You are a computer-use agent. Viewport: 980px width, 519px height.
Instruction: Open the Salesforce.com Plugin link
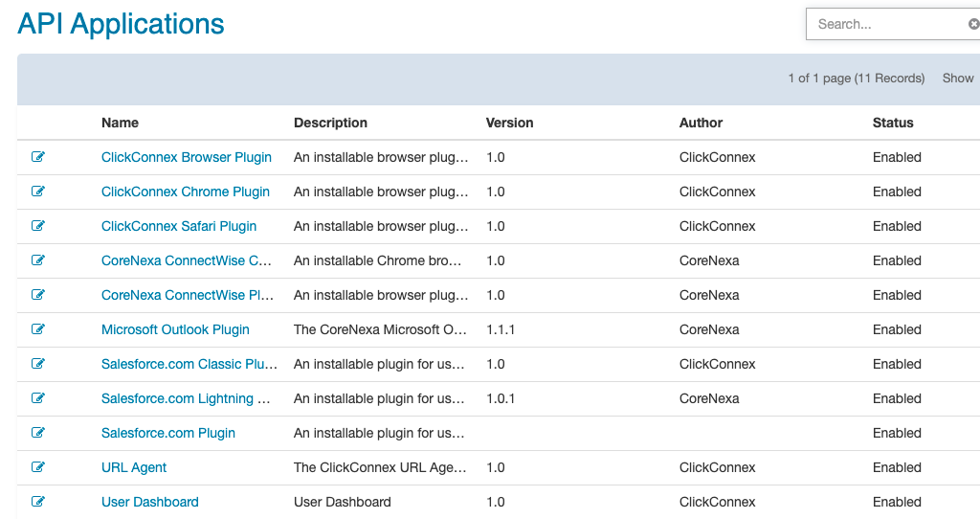tap(168, 433)
